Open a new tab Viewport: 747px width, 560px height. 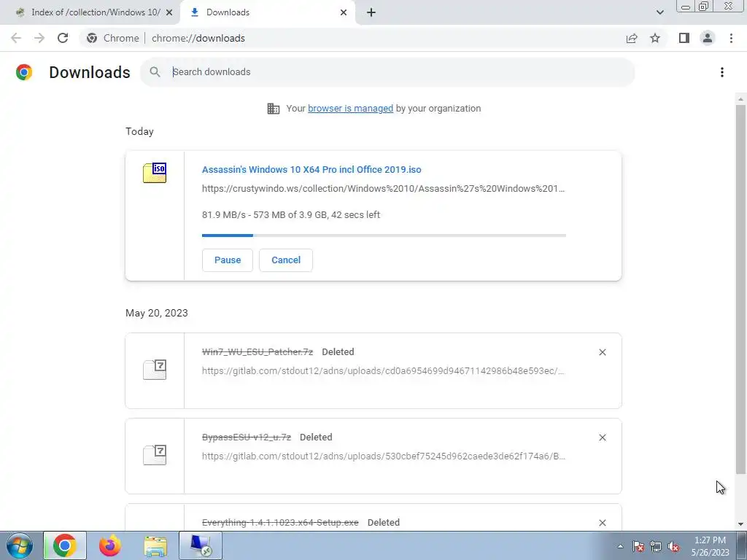tap(371, 12)
